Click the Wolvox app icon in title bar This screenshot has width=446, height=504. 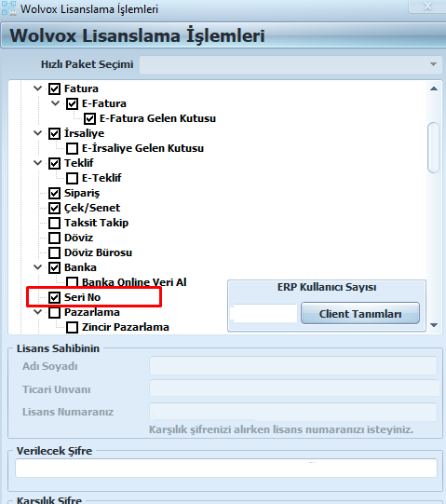coord(9,8)
